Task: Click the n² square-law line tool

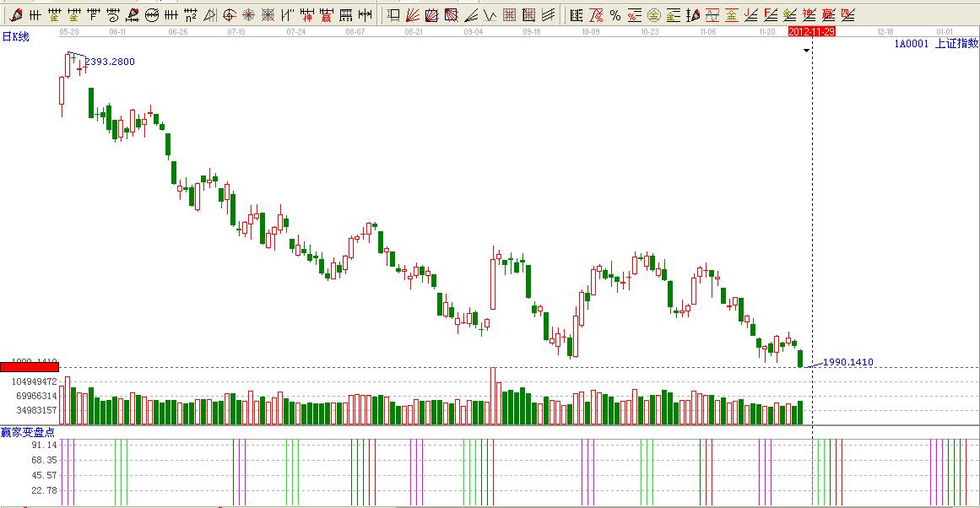Action: 191,14
